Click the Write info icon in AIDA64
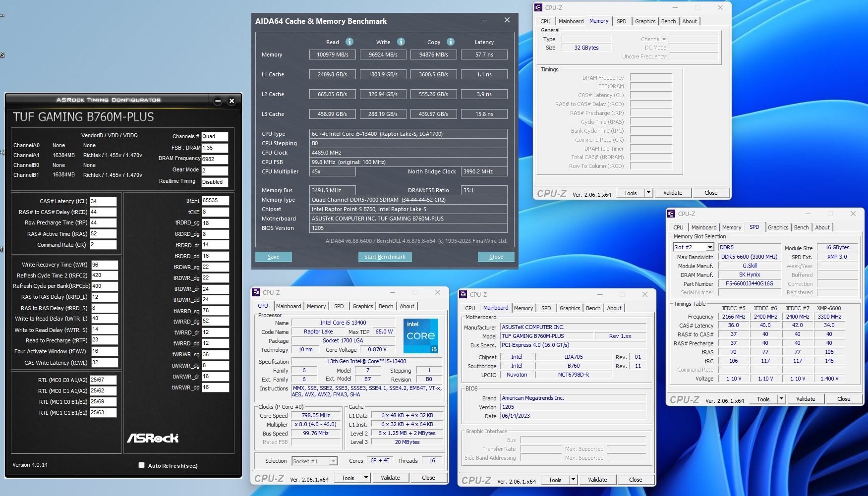 pos(401,42)
